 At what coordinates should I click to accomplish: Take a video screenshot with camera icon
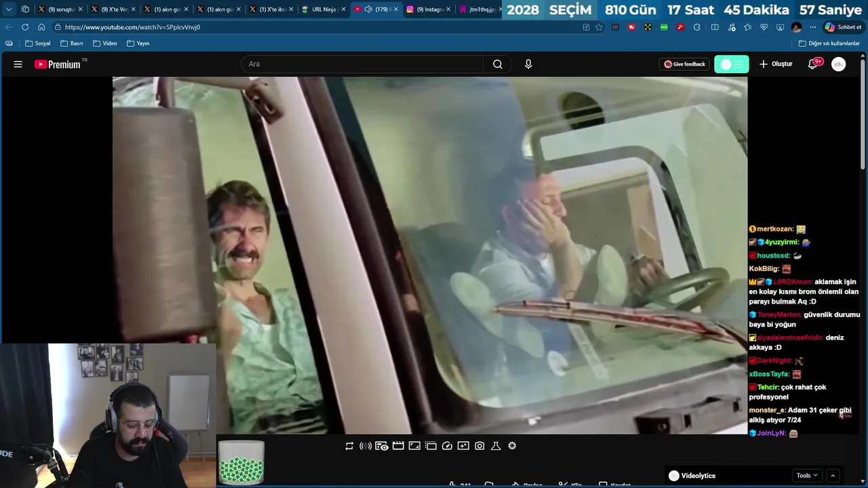click(x=479, y=446)
